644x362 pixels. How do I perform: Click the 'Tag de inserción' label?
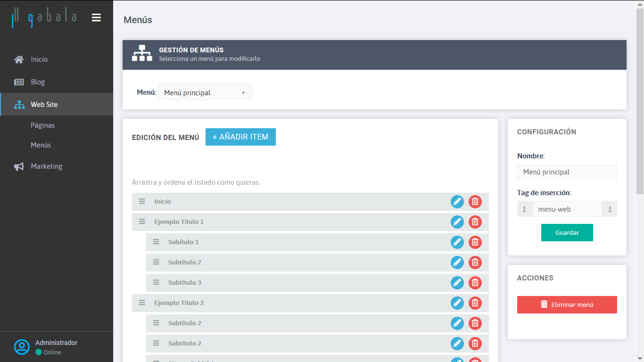coord(545,193)
